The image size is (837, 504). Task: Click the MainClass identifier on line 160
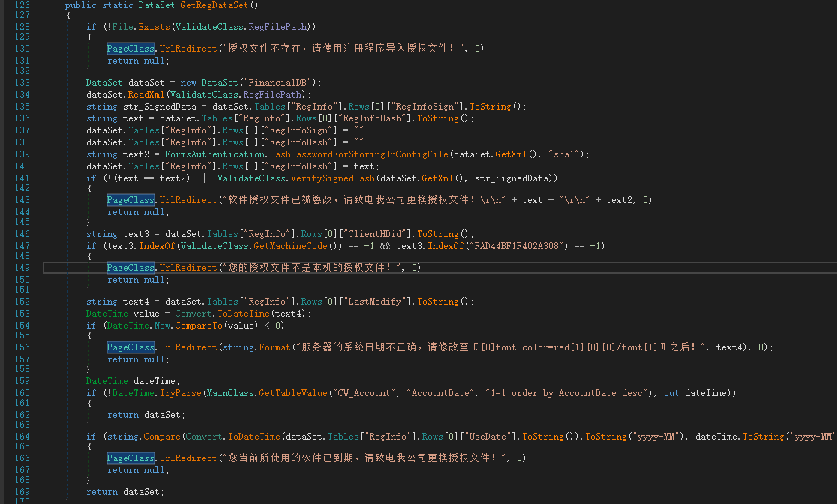pos(230,394)
